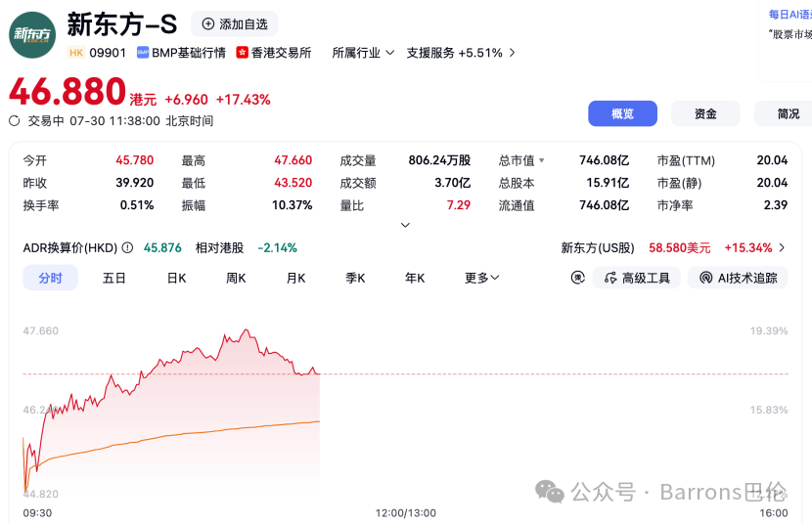812x524 pixels.
Task: Click the plus icon in 添加自选
Action: tap(208, 23)
